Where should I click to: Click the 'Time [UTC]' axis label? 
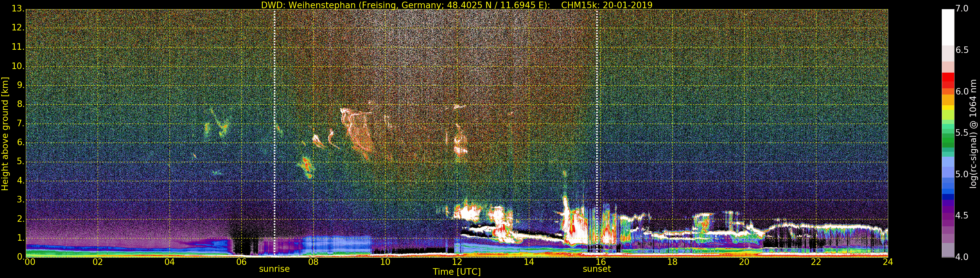coord(457,272)
